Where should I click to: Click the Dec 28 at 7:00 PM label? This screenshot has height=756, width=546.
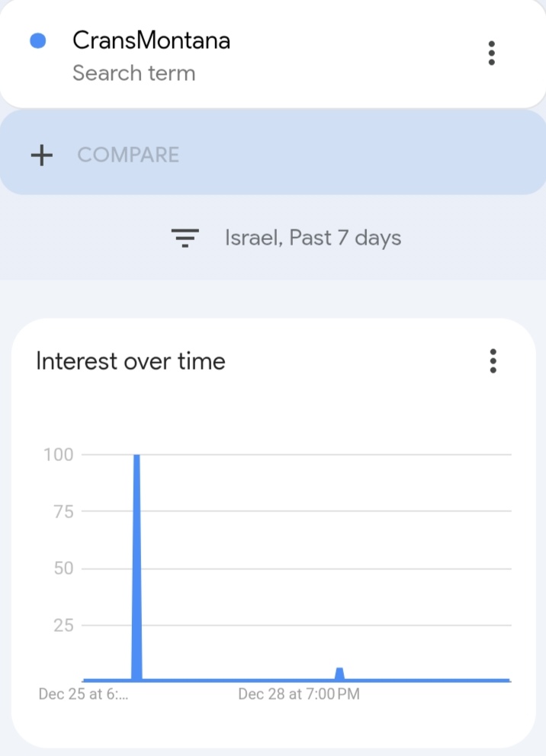[299, 694]
